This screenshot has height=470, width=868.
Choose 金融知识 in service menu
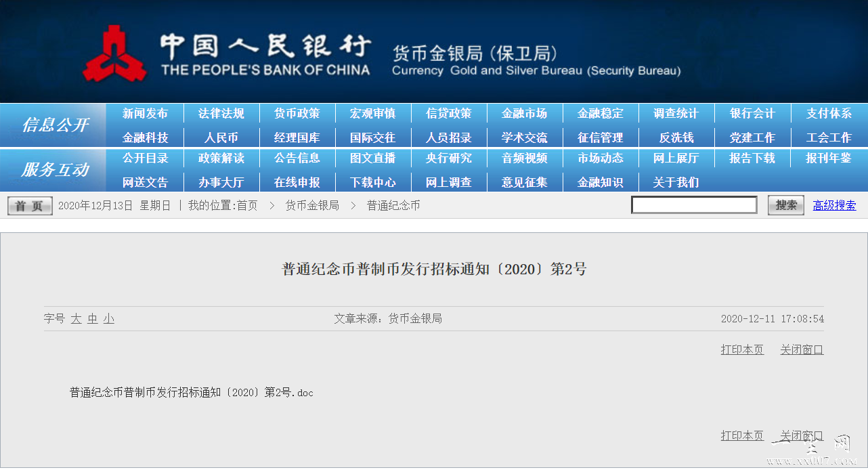point(600,182)
